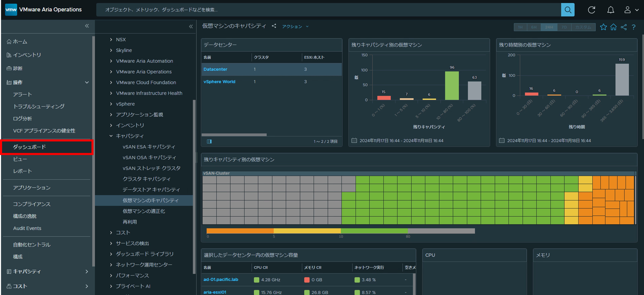644x295 pixels.
Task: Open the notifications bell
Action: (x=611, y=10)
